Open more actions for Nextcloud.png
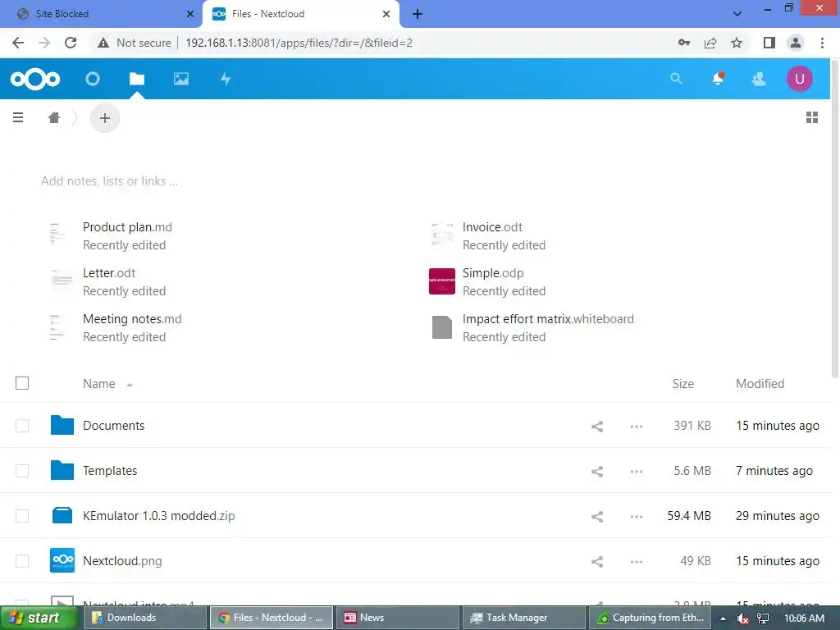Screen dimensions: 840x630 [637, 561]
